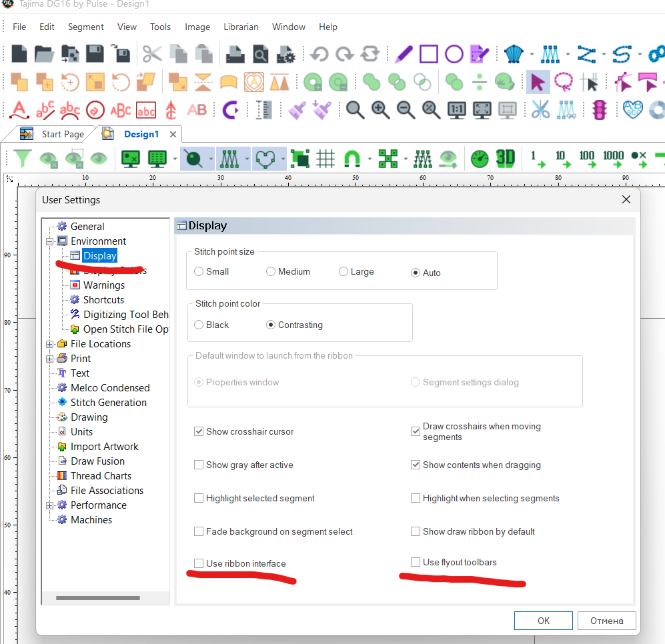Open the Segment menu
The height and width of the screenshot is (644, 665).
point(85,27)
